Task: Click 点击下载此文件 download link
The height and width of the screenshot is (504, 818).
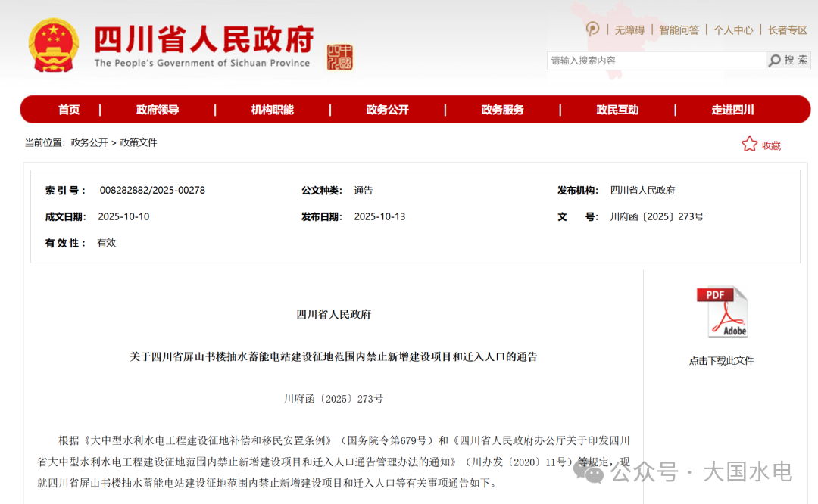Action: click(x=721, y=361)
